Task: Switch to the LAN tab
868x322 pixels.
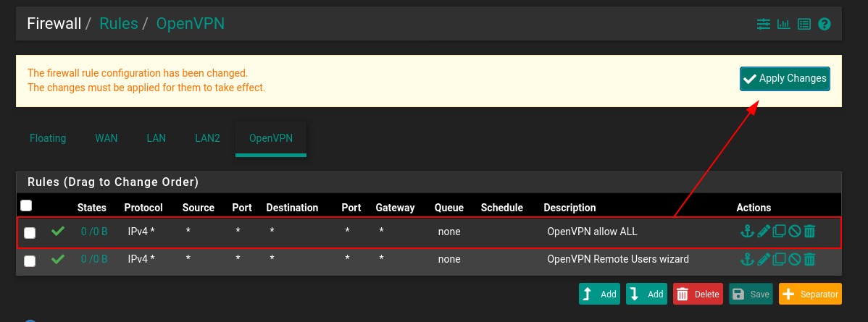Action: click(x=156, y=138)
